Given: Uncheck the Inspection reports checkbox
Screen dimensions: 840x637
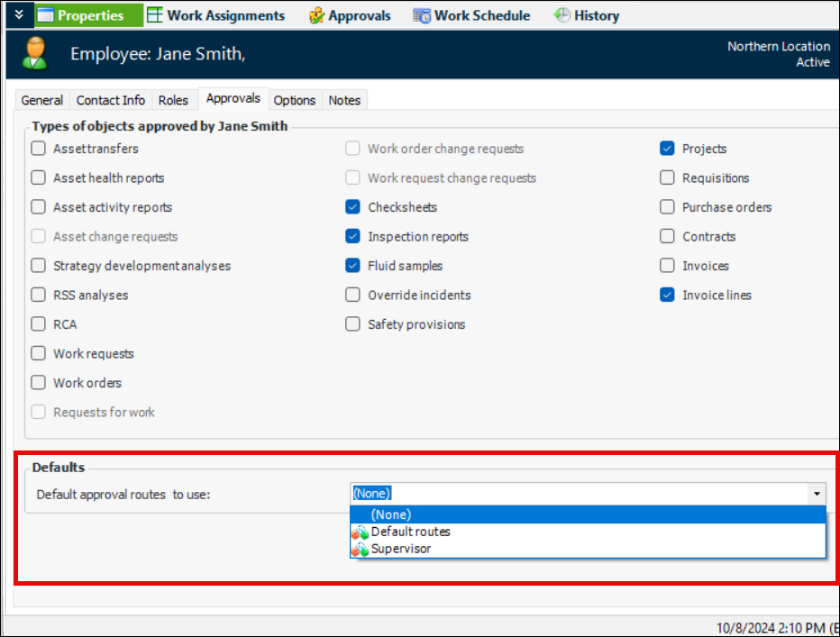Looking at the screenshot, I should click(x=352, y=236).
